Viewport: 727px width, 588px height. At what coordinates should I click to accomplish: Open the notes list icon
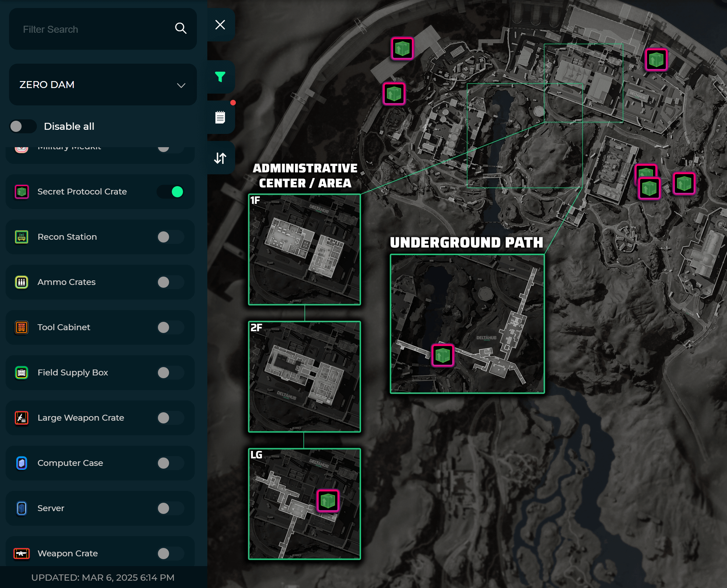[220, 117]
